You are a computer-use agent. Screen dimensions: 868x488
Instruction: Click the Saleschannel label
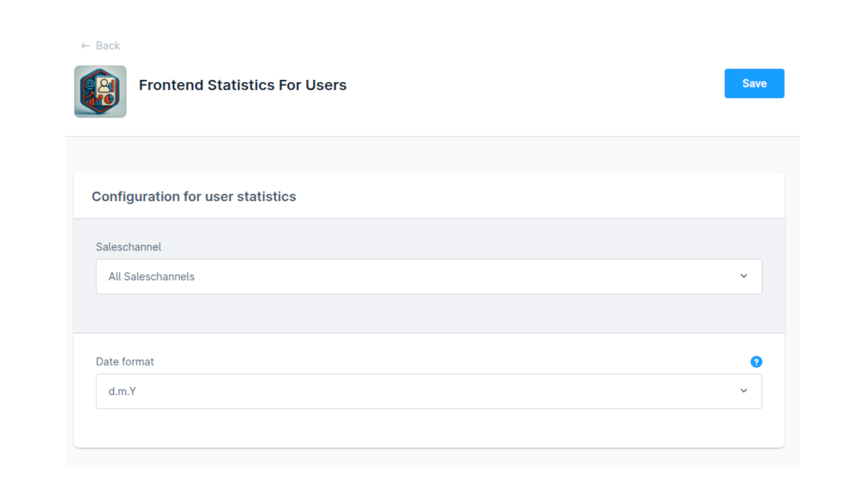point(128,247)
